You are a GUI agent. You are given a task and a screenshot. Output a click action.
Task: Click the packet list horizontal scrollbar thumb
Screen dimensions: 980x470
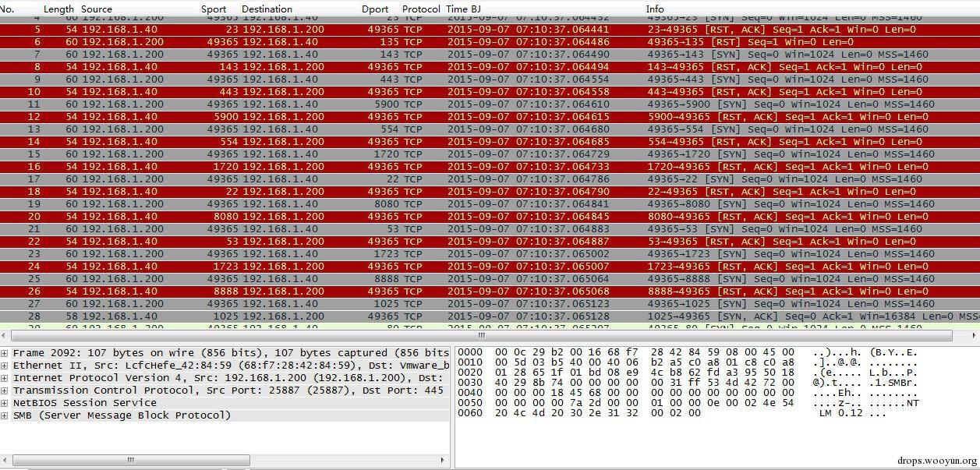click(x=481, y=336)
